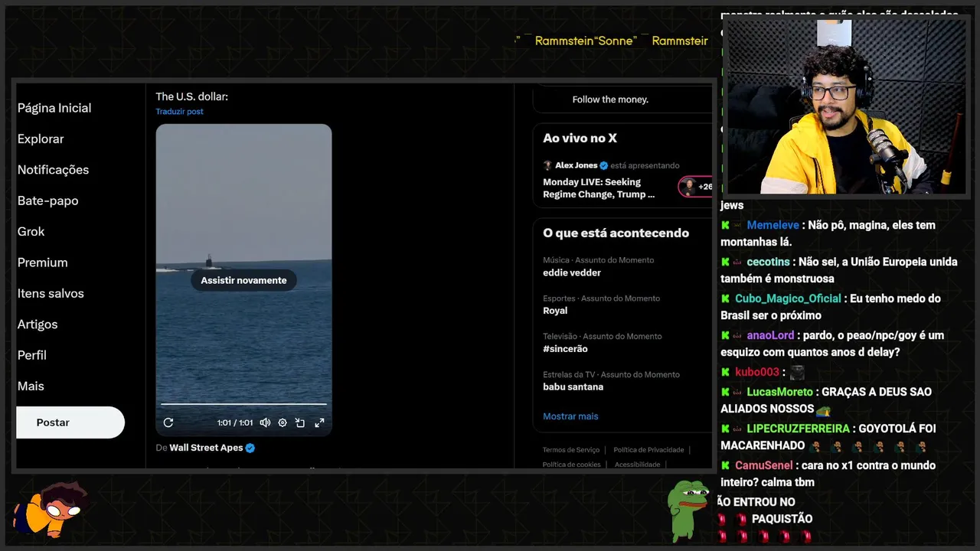Click Wall Street Apes verified badge
980x551 pixels.
[250, 448]
